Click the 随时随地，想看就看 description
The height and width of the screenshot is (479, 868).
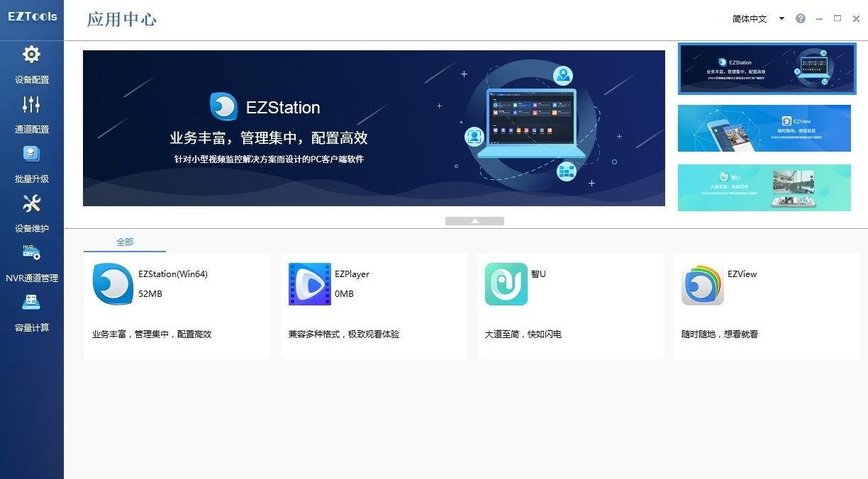pos(720,334)
